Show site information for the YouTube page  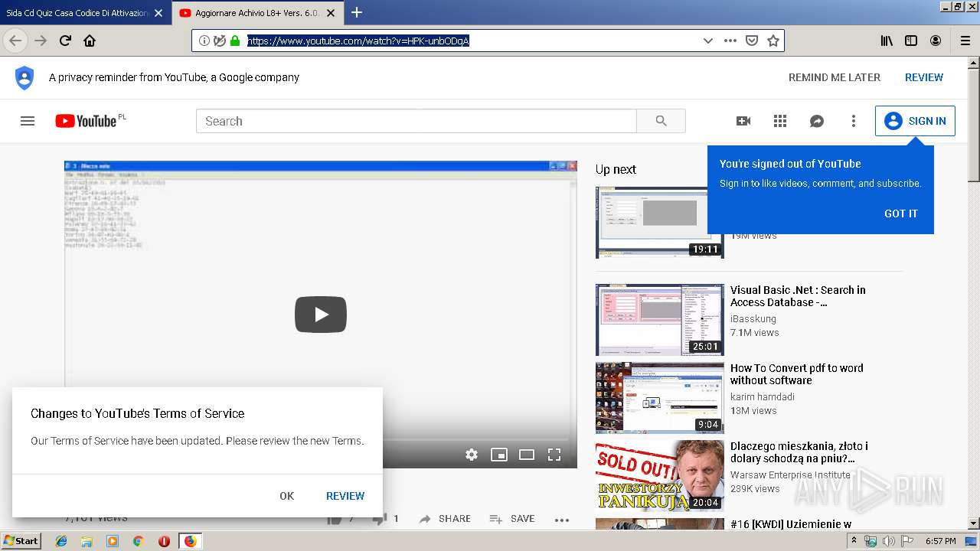pos(204,41)
